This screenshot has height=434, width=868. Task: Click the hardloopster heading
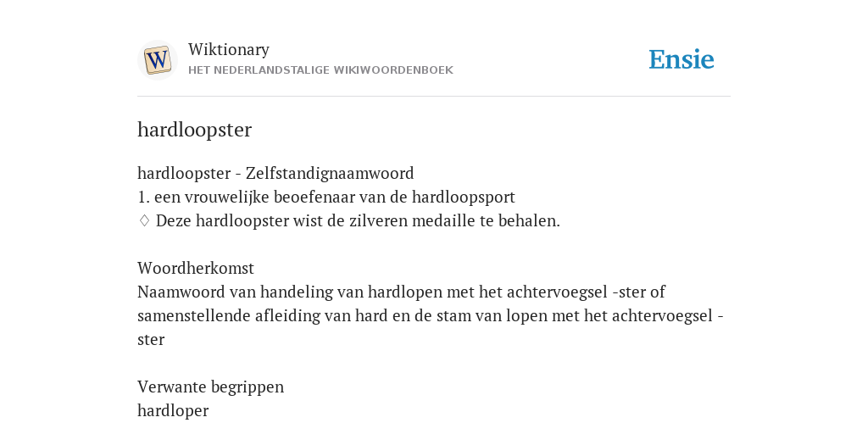coord(194,130)
